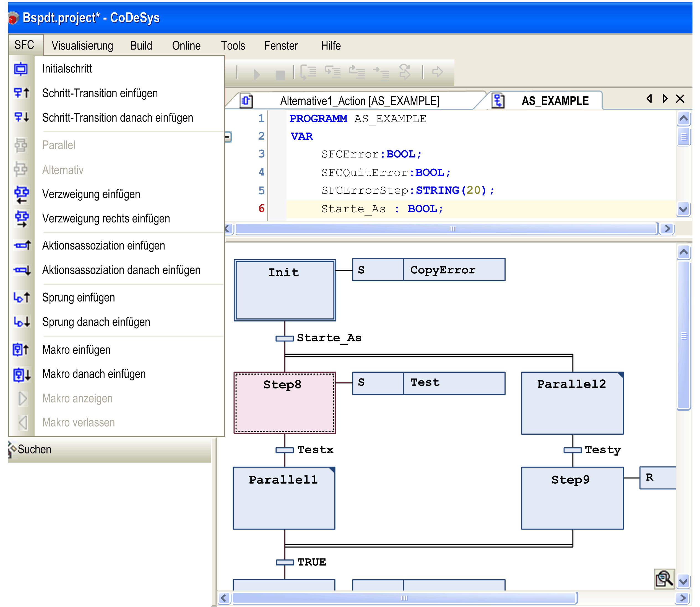Screen dimensions: 700x607
Task: Select the Step8 step box
Action: [285, 403]
